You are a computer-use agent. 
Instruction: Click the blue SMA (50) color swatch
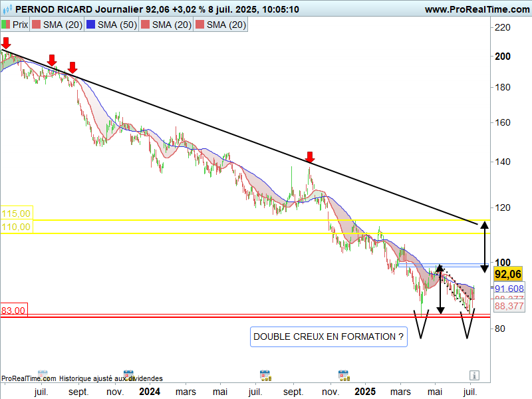[90, 25]
